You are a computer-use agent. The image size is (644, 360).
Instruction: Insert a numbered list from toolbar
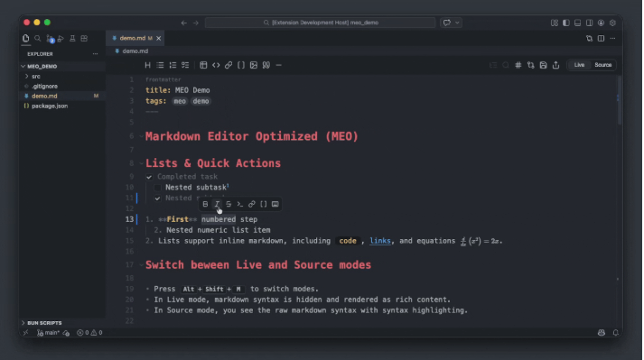pos(173,65)
